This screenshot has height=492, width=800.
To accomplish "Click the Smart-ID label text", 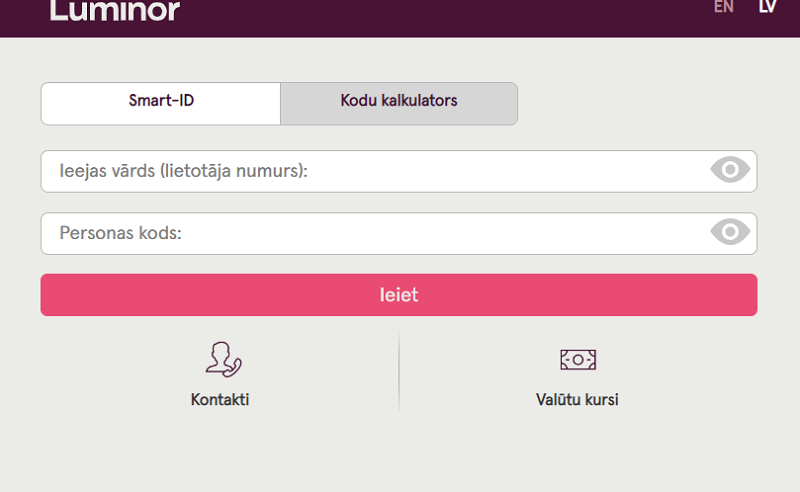I will 161,101.
